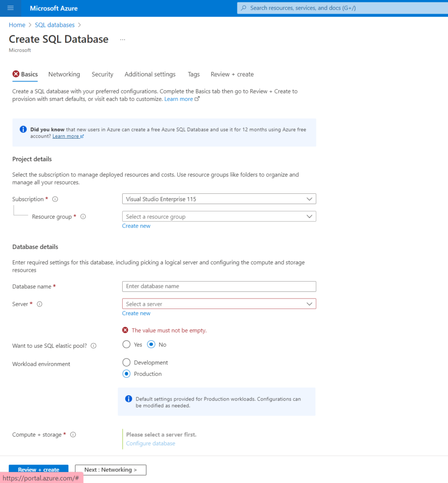Open the Subscription dropdown
The height and width of the screenshot is (483, 448).
(x=219, y=199)
